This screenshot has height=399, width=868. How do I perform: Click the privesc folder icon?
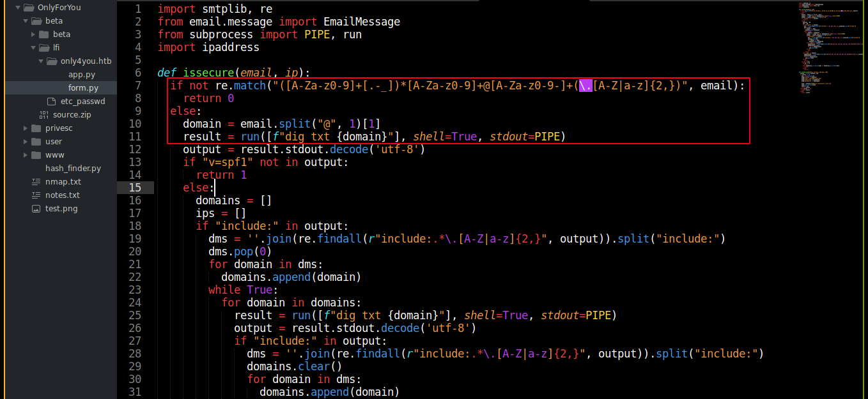tap(36, 128)
